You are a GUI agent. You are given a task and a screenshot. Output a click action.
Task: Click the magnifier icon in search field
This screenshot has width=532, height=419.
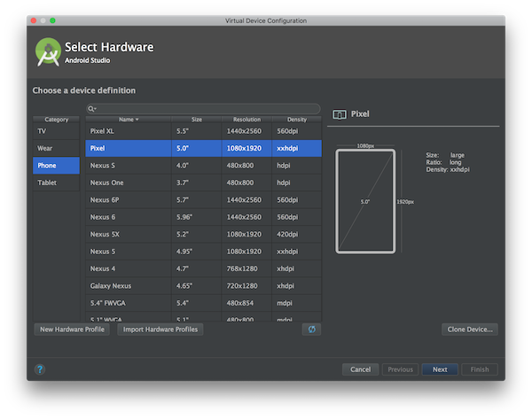click(x=91, y=109)
